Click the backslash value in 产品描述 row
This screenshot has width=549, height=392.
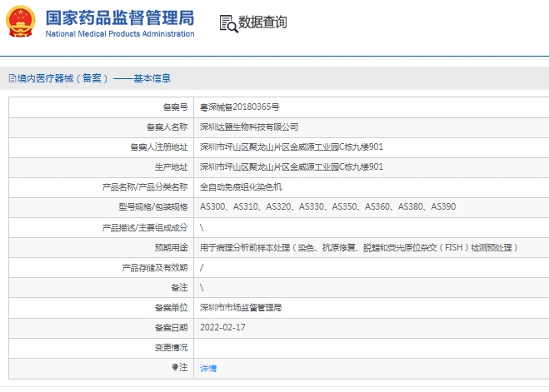[202, 228]
